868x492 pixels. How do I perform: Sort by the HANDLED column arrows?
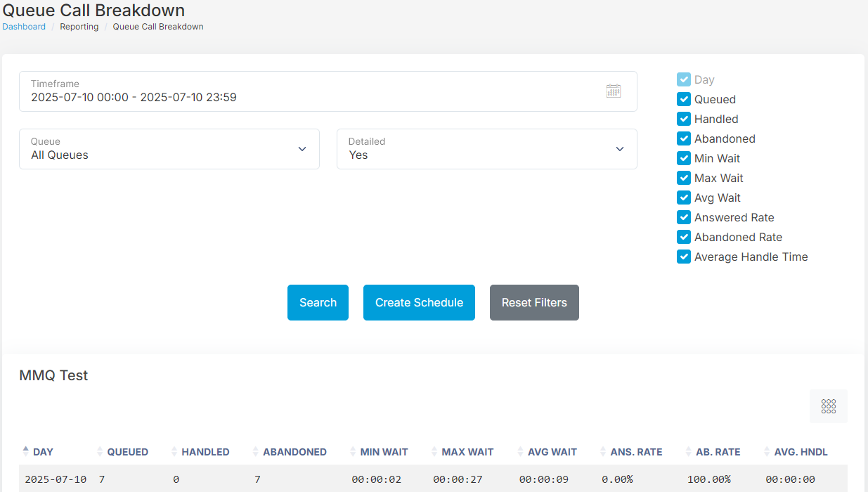click(x=174, y=452)
